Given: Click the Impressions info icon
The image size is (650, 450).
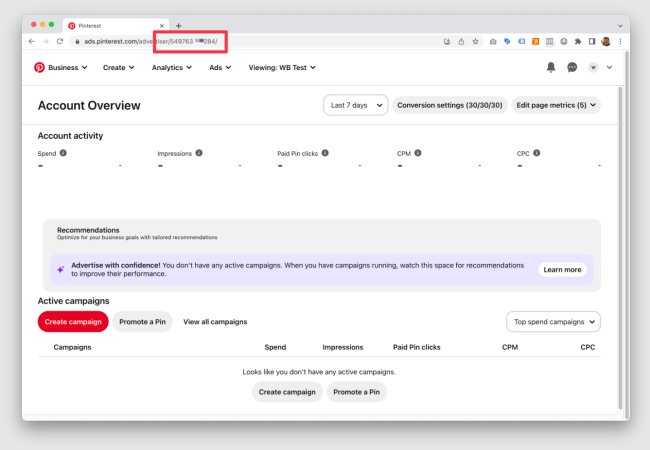Looking at the screenshot, I should click(199, 153).
